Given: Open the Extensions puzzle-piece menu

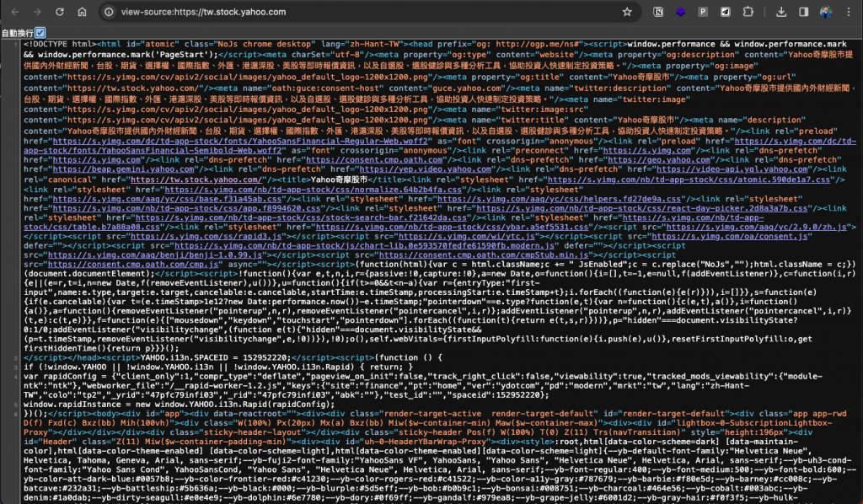Looking at the screenshot, I should 748,12.
